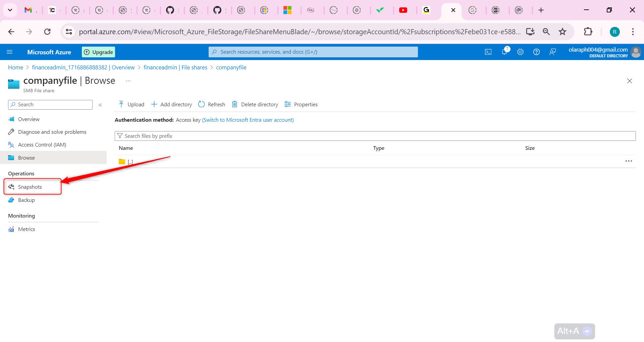This screenshot has width=644, height=342.
Task: Reload the browser page
Action: (x=47, y=32)
